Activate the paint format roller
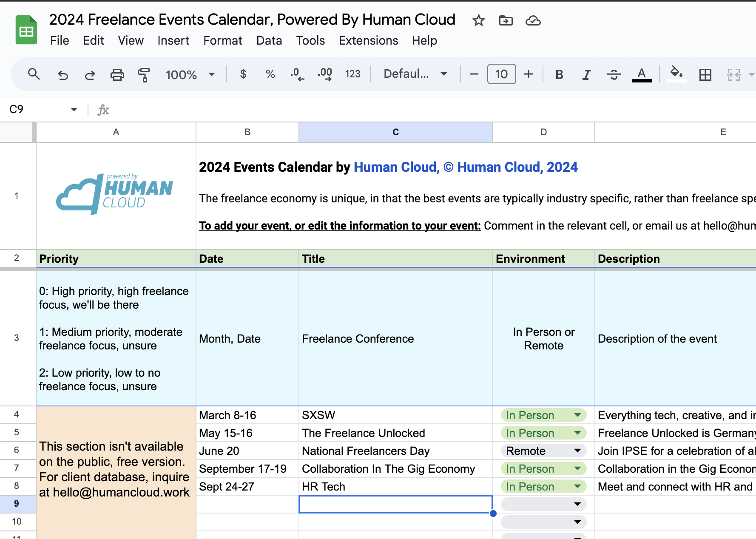This screenshot has height=539, width=756. click(x=144, y=75)
